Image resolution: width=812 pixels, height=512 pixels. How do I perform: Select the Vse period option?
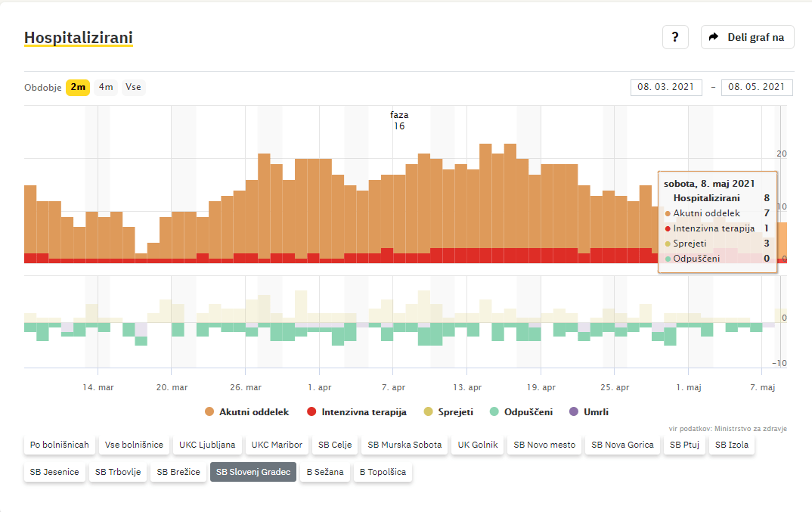[133, 87]
